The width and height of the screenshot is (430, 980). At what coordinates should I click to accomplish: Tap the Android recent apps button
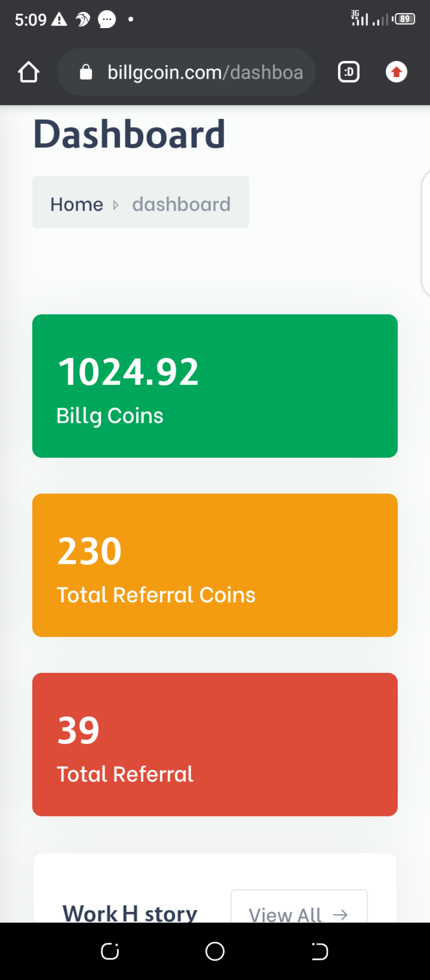coord(110,951)
